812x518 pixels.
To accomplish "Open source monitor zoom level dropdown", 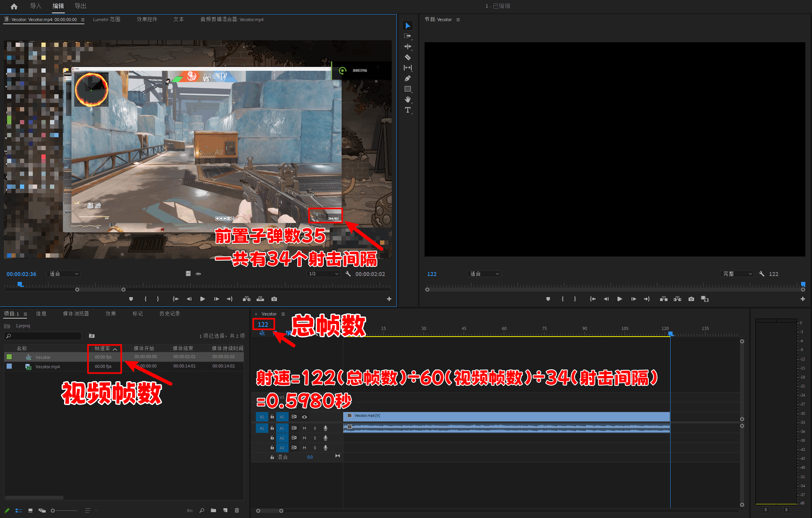I will [63, 274].
